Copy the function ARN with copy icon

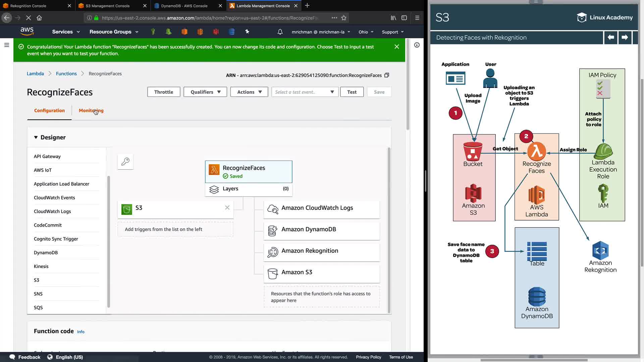387,75
